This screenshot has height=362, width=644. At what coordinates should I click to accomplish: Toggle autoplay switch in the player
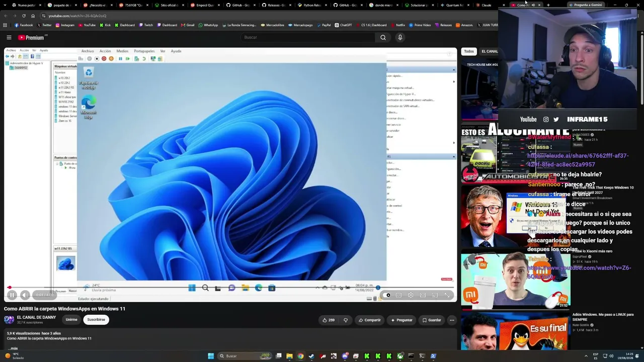387,295
